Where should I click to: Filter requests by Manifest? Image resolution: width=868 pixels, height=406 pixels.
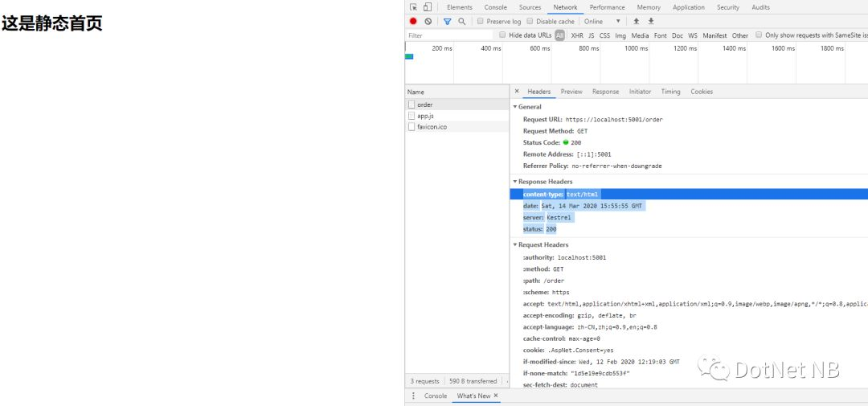tap(714, 35)
